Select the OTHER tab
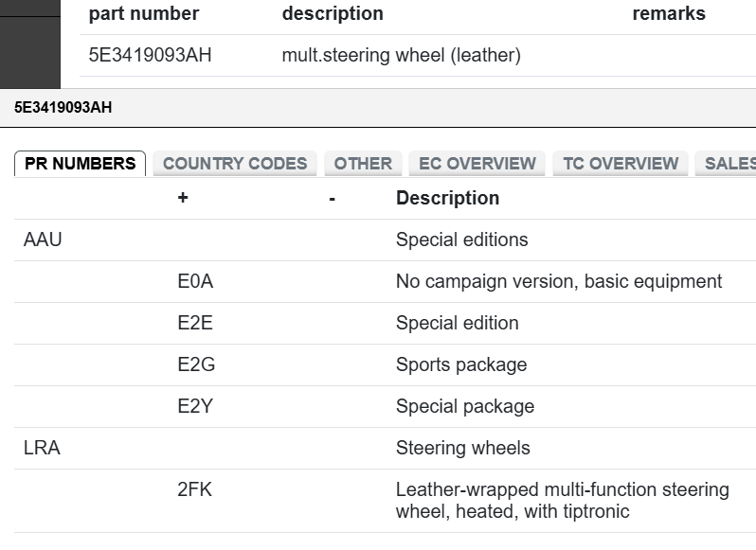Image resolution: width=756 pixels, height=550 pixels. 363,164
